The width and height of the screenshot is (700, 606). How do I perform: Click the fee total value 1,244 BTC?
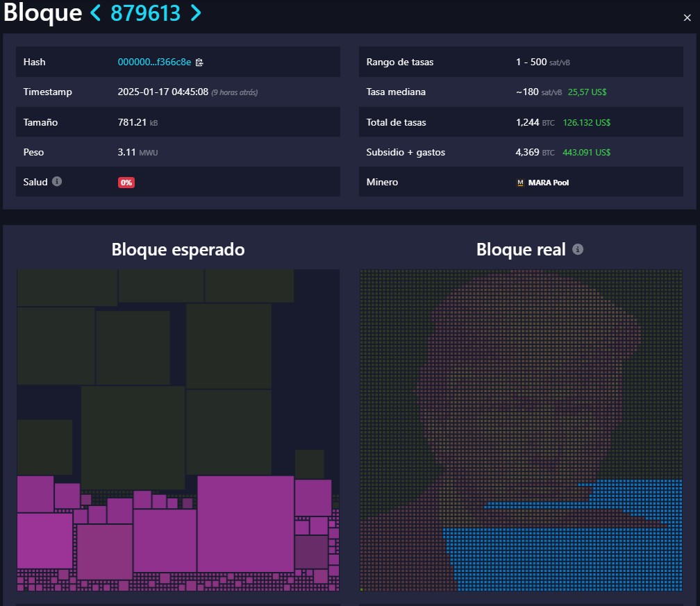pos(528,122)
